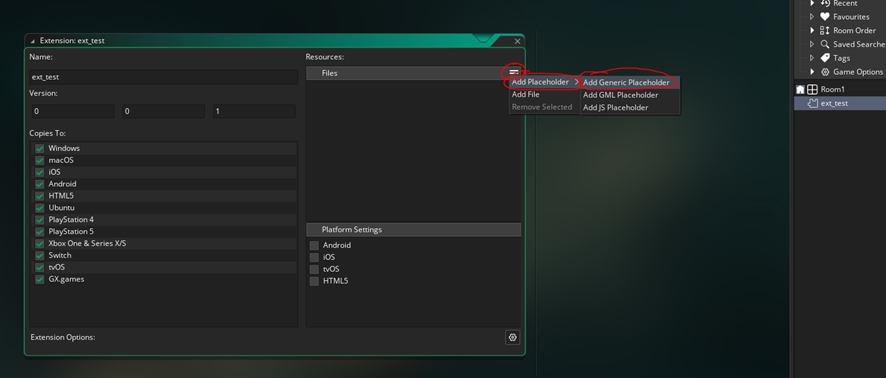The width and height of the screenshot is (886, 378).
Task: Collapse the Extension window title triangle
Action: click(32, 41)
